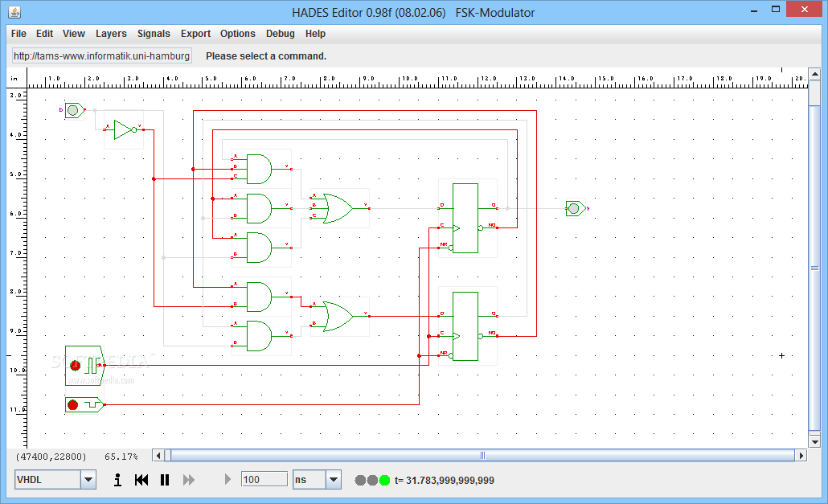Click the URL field with tams-www.informatik address
This screenshot has height=504, width=828.
(x=102, y=56)
